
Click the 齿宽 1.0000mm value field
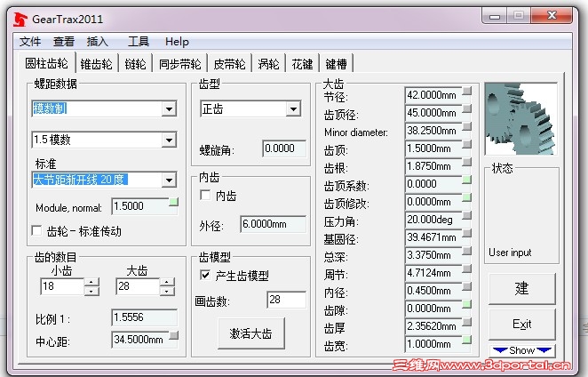click(433, 344)
